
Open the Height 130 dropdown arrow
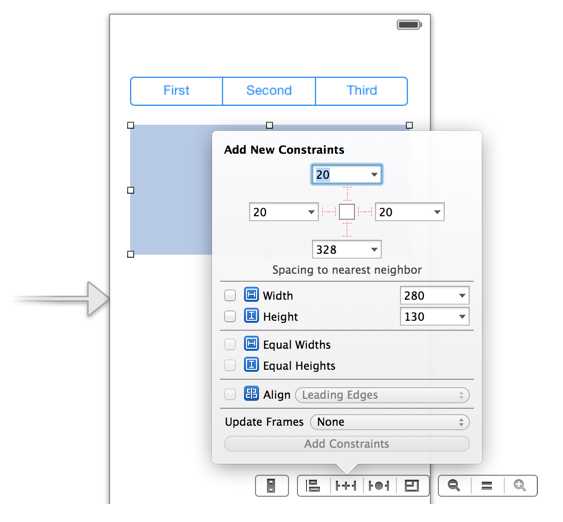tap(462, 317)
